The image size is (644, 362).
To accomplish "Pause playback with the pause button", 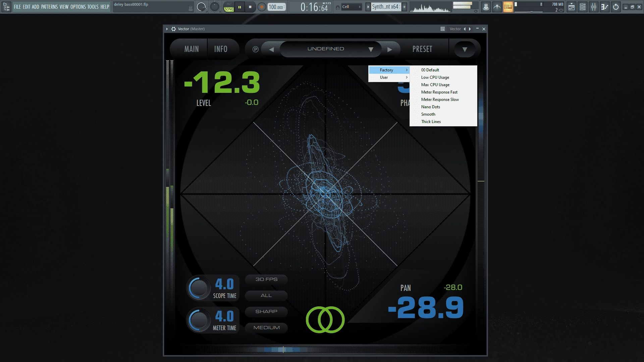I will (239, 7).
